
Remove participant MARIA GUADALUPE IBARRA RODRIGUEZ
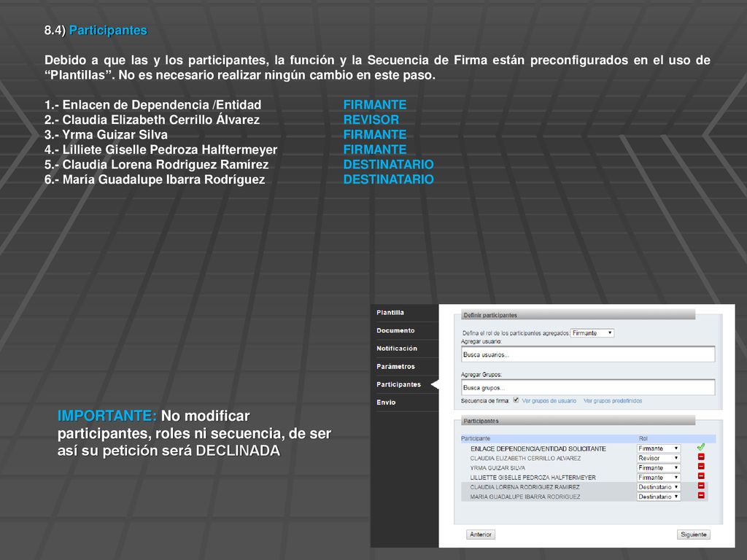point(701,496)
